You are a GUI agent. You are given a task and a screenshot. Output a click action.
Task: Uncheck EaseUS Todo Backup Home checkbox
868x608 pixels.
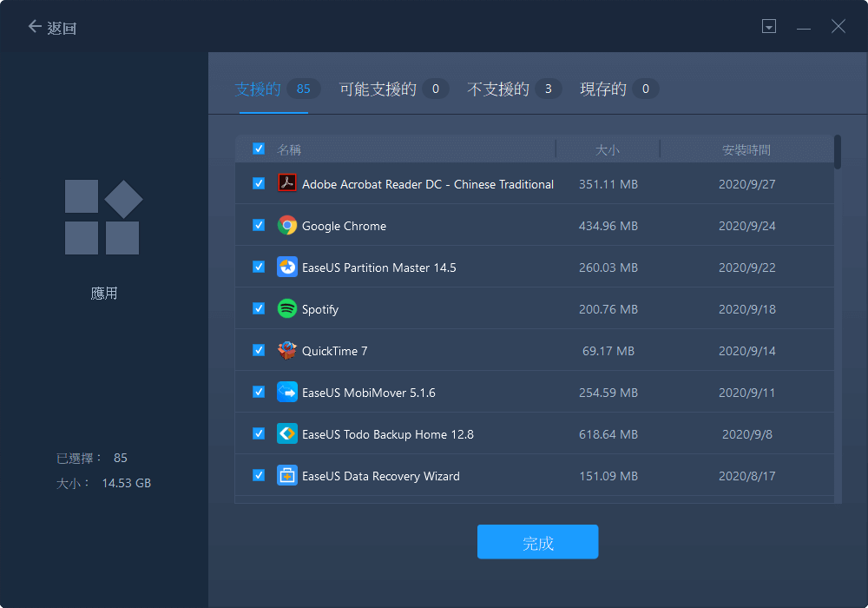(x=259, y=433)
